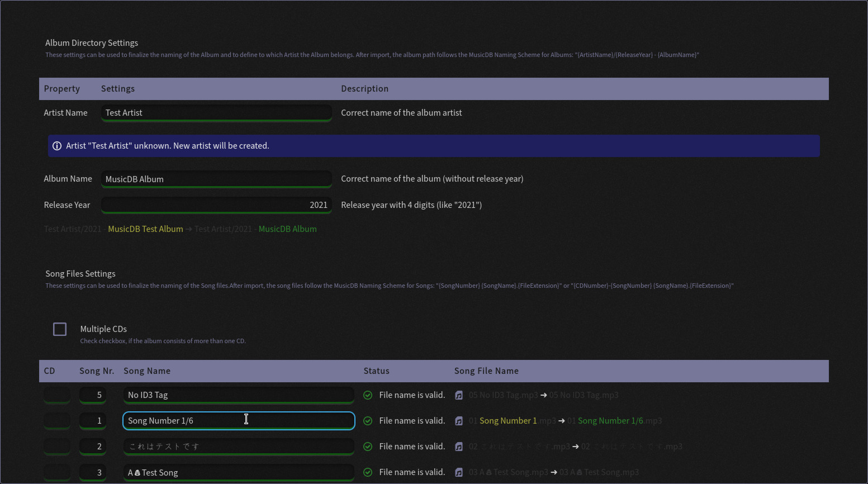Click the Song Nr. column header
The height and width of the screenshot is (484, 868).
coord(97,371)
